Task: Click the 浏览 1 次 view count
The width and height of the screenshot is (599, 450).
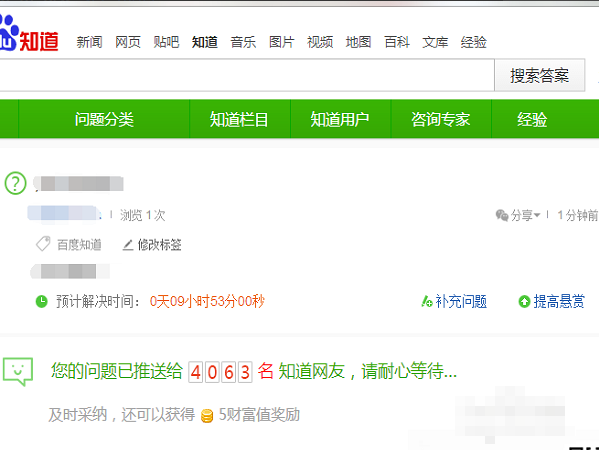Action: pos(142,215)
